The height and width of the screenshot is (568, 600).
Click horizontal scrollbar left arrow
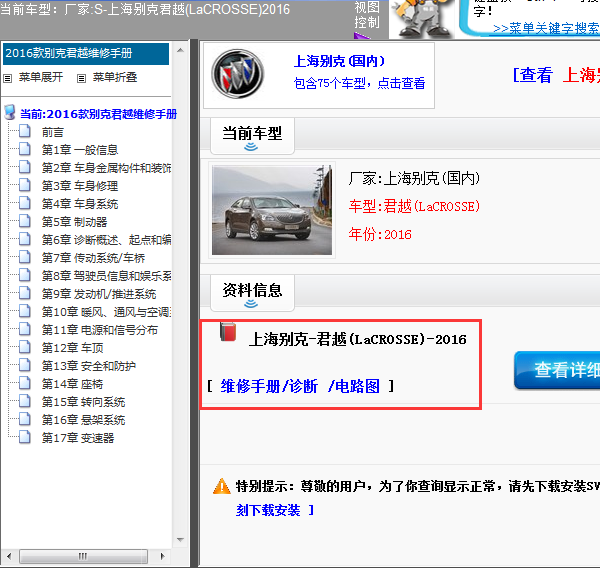(10, 556)
